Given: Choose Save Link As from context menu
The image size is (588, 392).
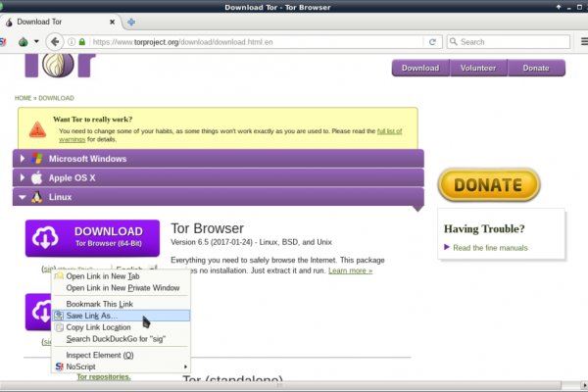Looking at the screenshot, I should [91, 316].
